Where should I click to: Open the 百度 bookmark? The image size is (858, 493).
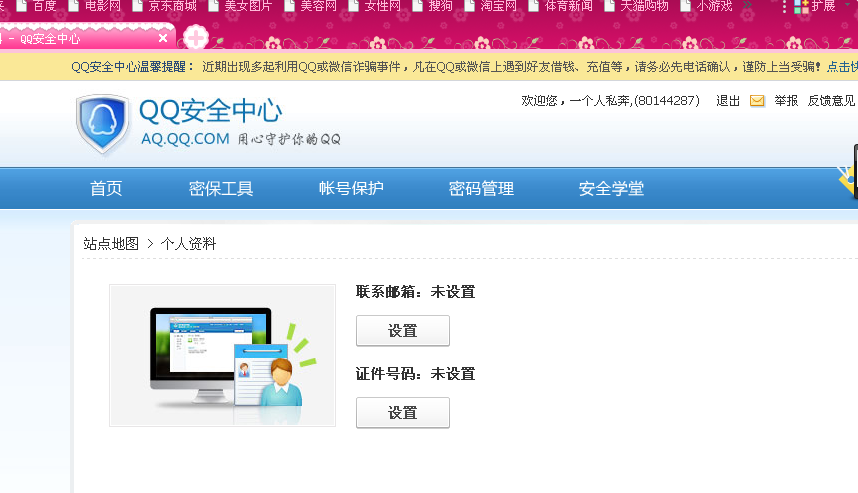point(38,6)
